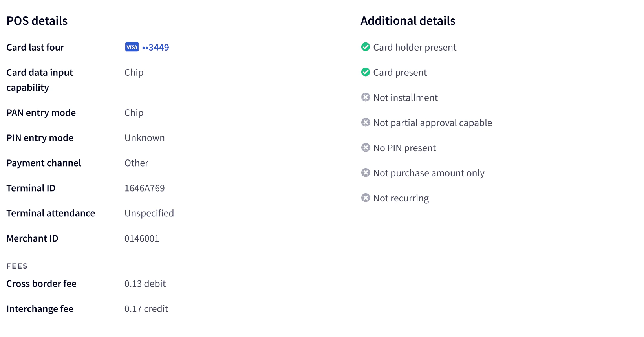Screen dimensions: 644x337
Task: Click the gray icon next to Not installment
Action: coord(366,97)
